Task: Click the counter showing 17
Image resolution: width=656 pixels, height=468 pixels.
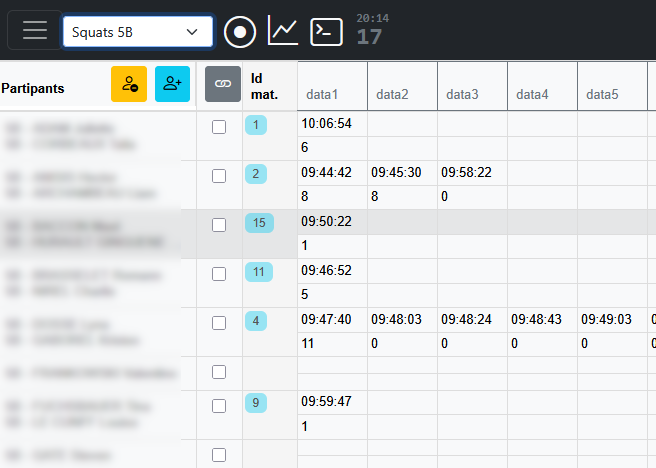Action: pos(369,37)
